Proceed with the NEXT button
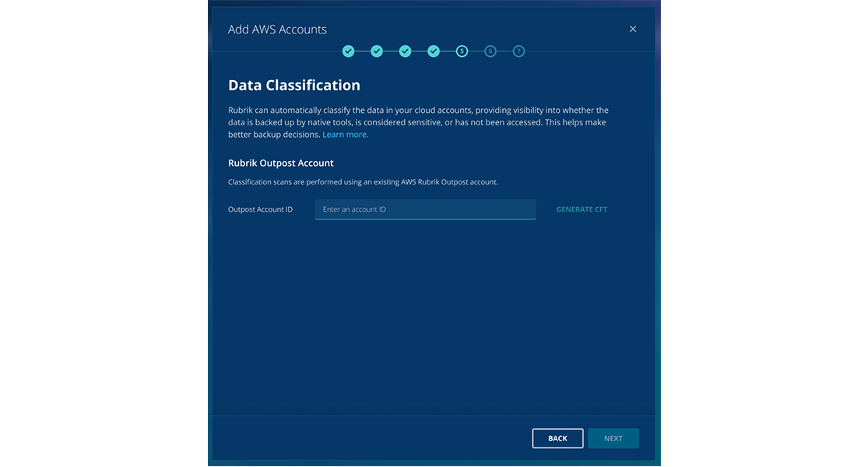The height and width of the screenshot is (467, 868). tap(613, 438)
